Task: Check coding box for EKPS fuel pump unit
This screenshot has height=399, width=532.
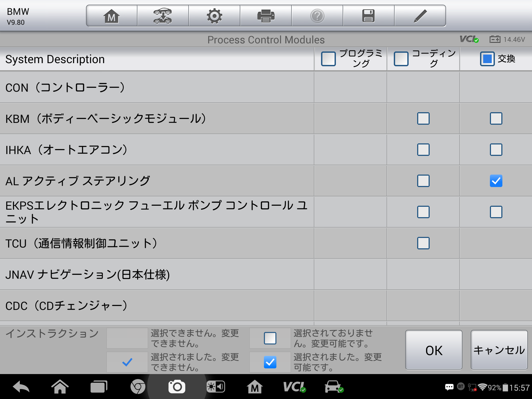Action: click(x=423, y=212)
